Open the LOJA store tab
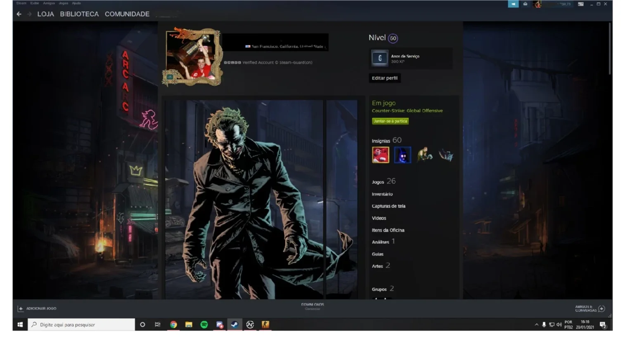This screenshot has width=644, height=362. coord(45,14)
